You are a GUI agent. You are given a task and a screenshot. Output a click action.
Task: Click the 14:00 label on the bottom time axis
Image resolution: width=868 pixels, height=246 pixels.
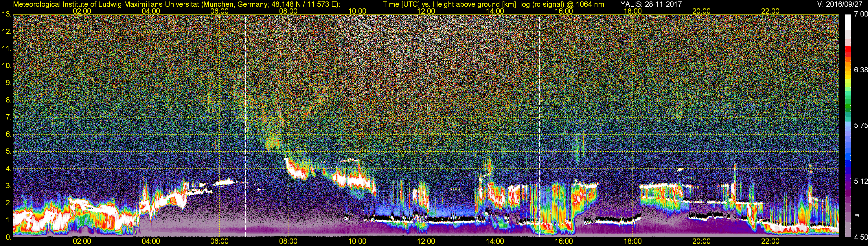[495, 241]
